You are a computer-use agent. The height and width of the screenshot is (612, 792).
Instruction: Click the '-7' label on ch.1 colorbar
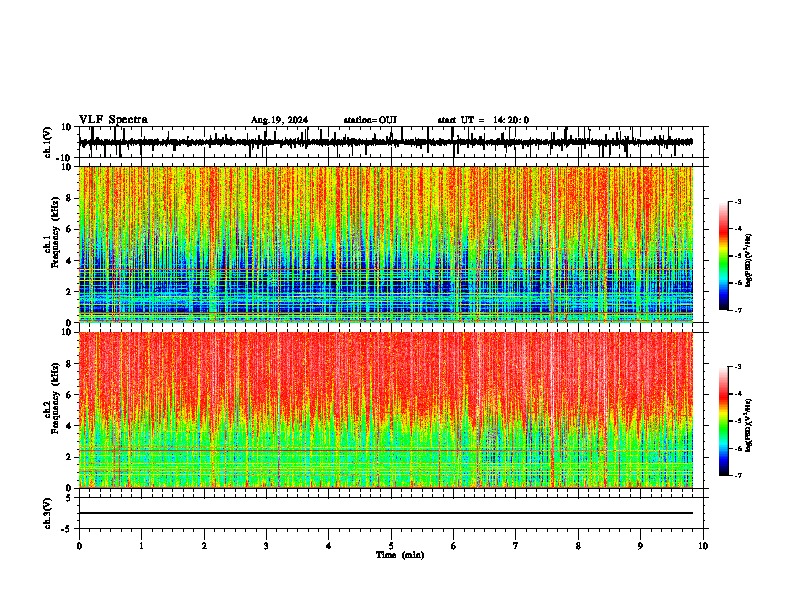(738, 310)
